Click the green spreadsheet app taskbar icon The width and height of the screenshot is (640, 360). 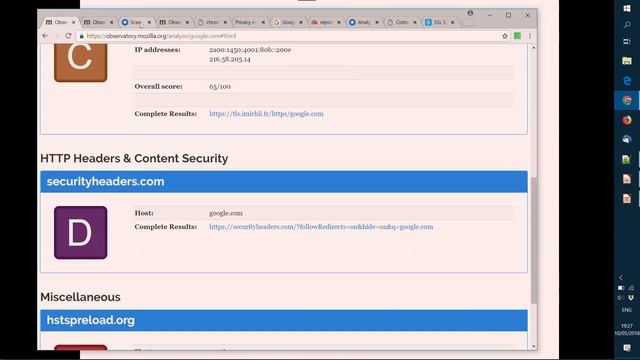click(x=627, y=159)
